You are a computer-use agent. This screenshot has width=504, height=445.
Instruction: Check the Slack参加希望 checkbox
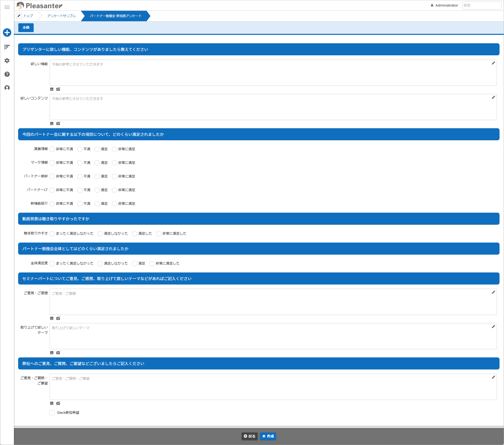click(x=52, y=413)
